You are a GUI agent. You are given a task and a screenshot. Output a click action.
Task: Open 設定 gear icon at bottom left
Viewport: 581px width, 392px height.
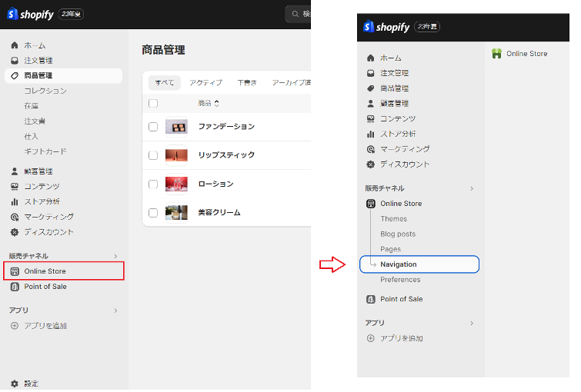tap(15, 384)
